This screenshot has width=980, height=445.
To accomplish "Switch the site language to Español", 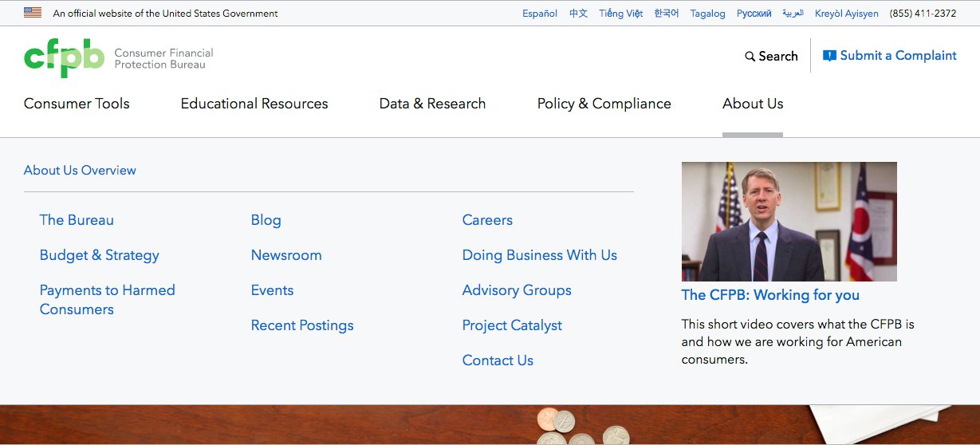I will click(540, 14).
